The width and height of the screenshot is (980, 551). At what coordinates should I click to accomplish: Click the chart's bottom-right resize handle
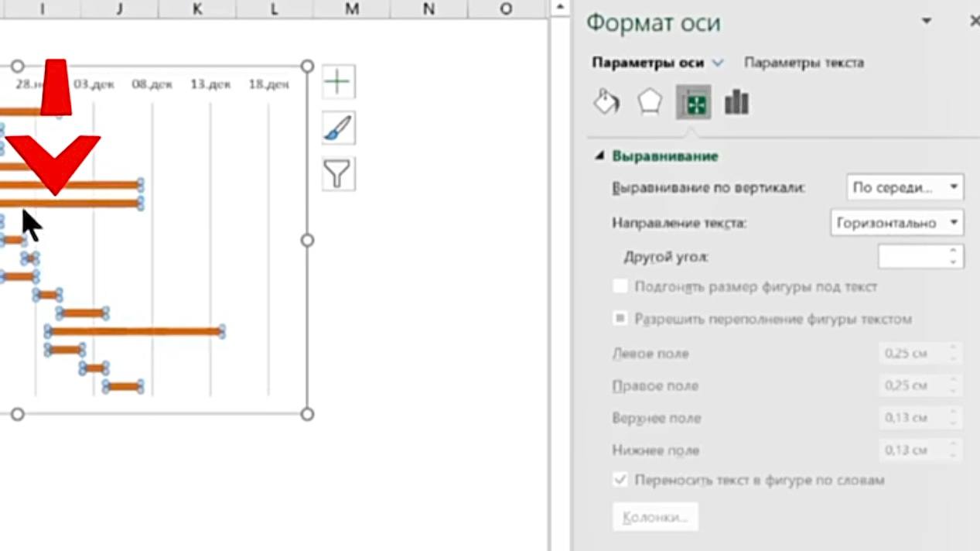(x=307, y=414)
